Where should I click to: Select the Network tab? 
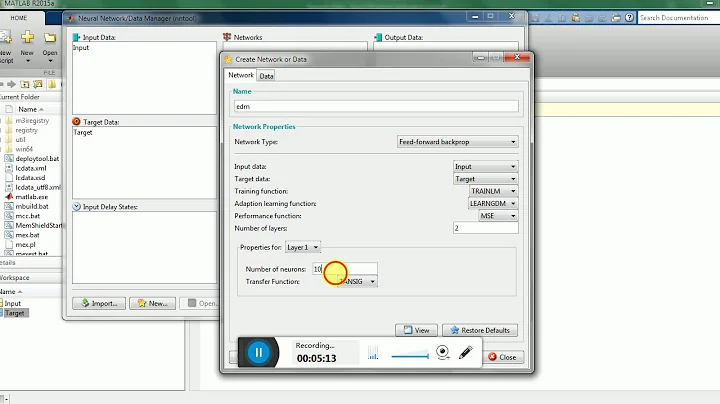(x=241, y=75)
